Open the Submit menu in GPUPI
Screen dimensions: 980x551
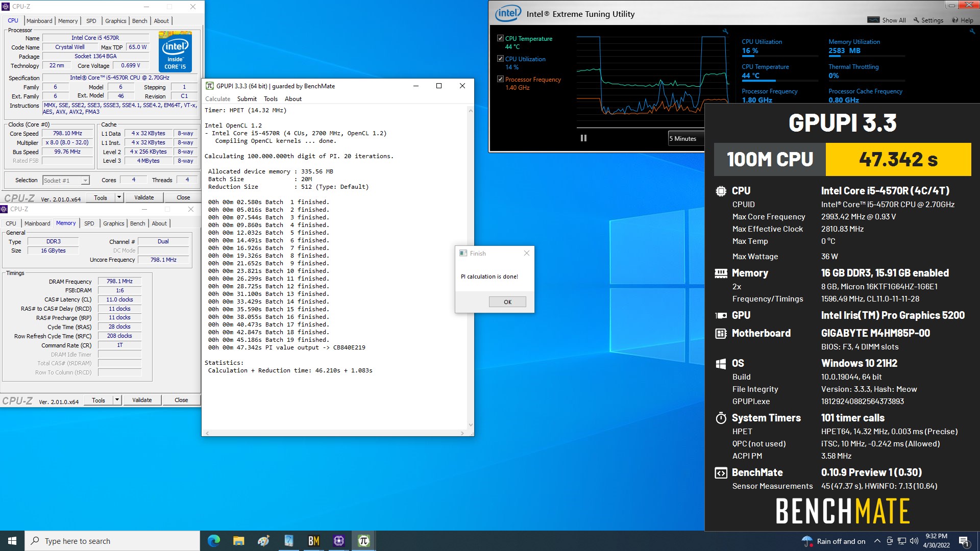pos(247,99)
